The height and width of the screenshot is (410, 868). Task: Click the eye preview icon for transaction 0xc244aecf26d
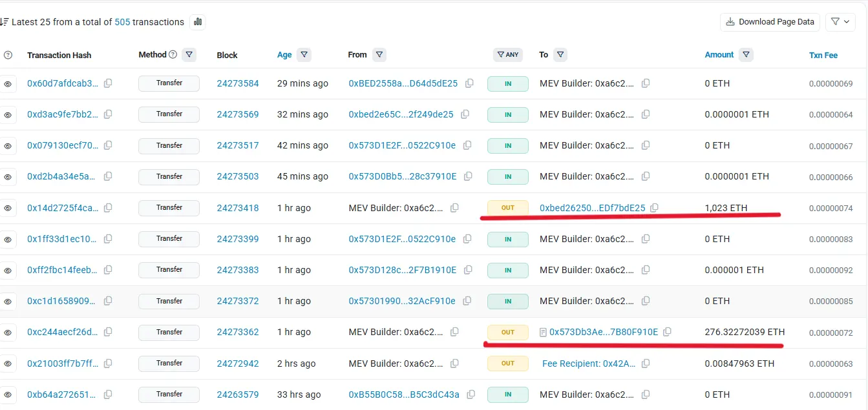[x=8, y=332]
